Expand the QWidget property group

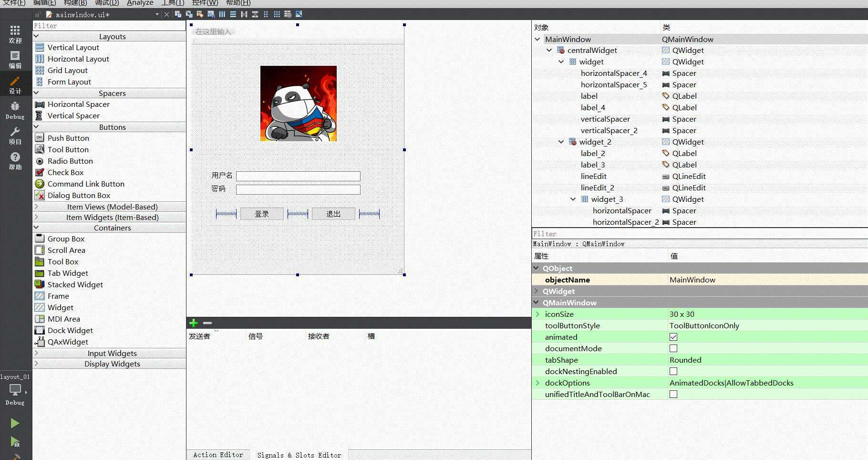pos(537,291)
